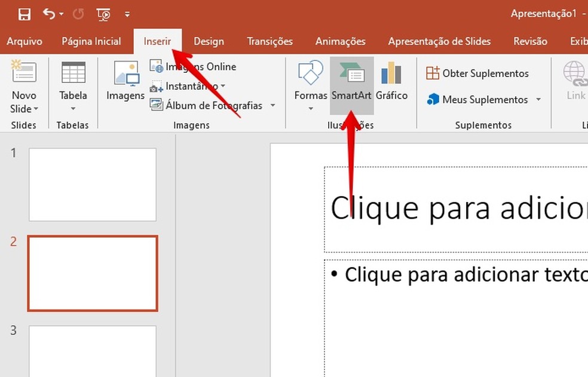Insert a SmartArt graphic
The image size is (588, 377).
point(352,85)
